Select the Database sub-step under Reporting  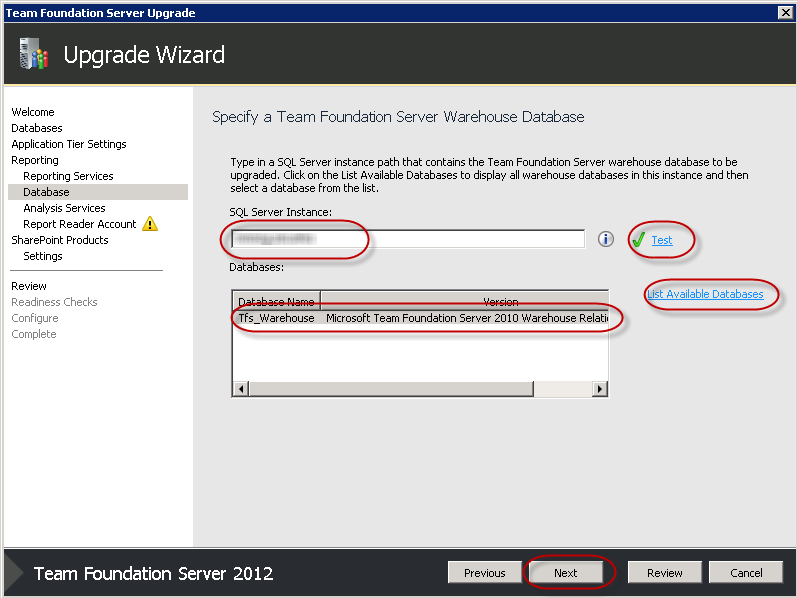[x=98, y=192]
